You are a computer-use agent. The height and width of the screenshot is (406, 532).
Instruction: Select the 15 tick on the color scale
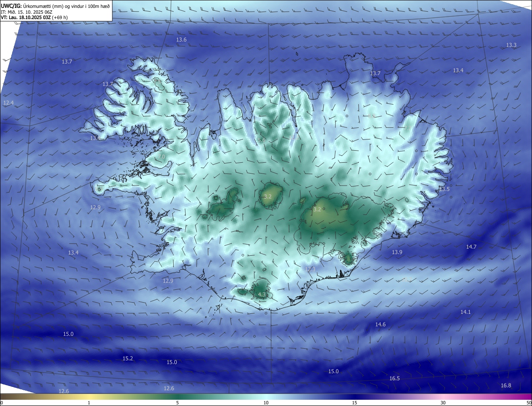coord(355,403)
